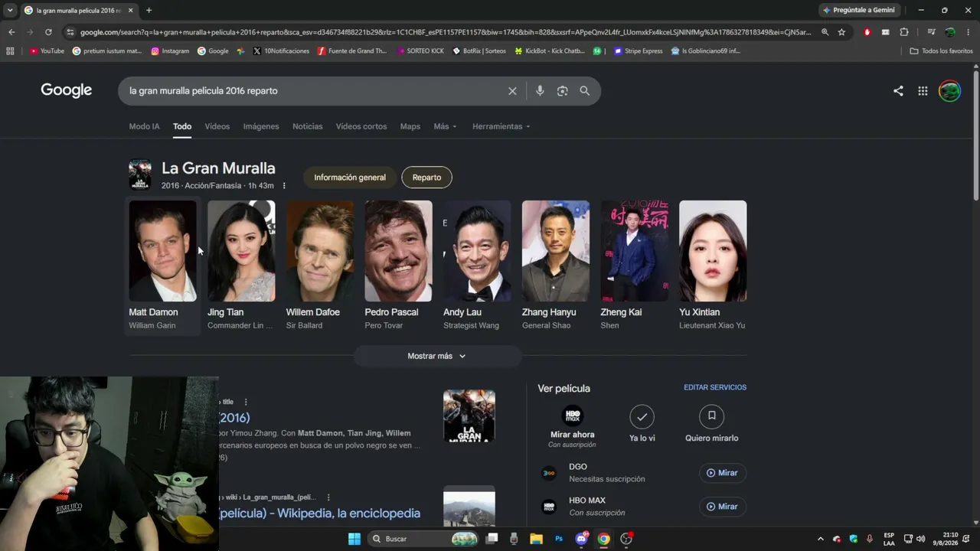Select the Información general chip
Screen dimensions: 980x551
(350, 178)
